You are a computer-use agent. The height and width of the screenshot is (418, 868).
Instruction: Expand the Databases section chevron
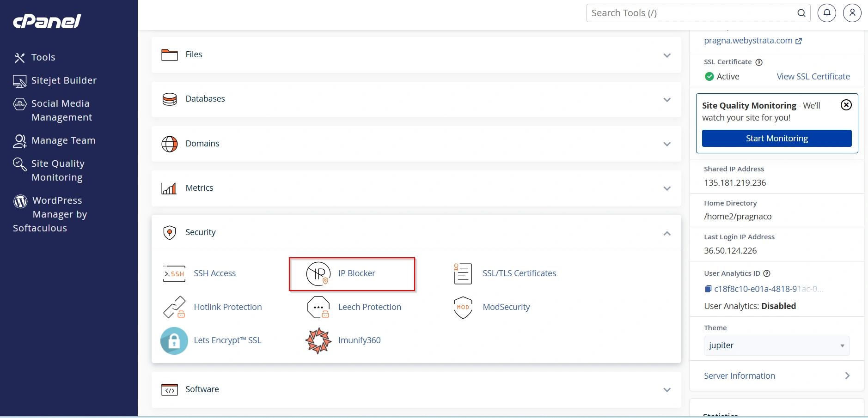(x=667, y=100)
